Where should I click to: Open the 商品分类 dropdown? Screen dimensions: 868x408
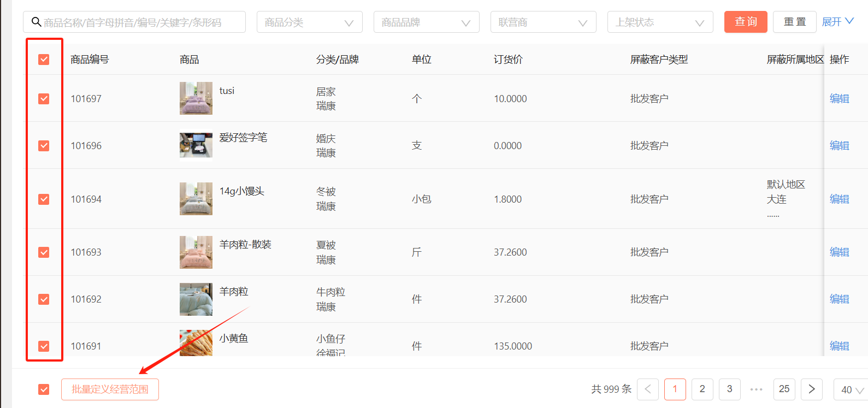coord(310,22)
